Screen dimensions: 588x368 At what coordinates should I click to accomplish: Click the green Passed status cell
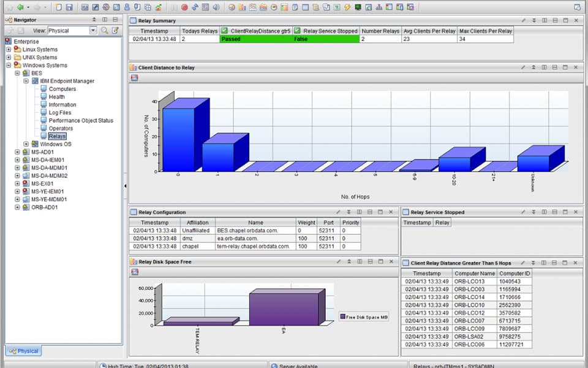(x=256, y=39)
